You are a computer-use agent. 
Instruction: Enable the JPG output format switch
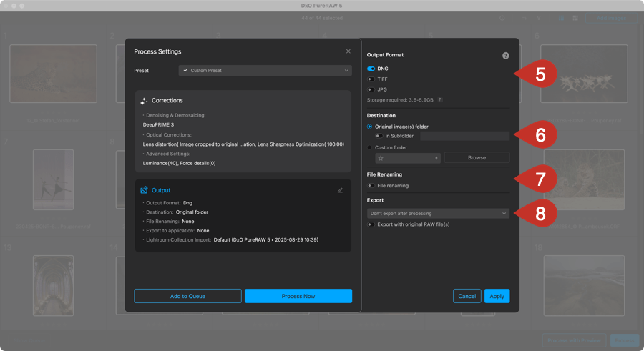coord(371,89)
